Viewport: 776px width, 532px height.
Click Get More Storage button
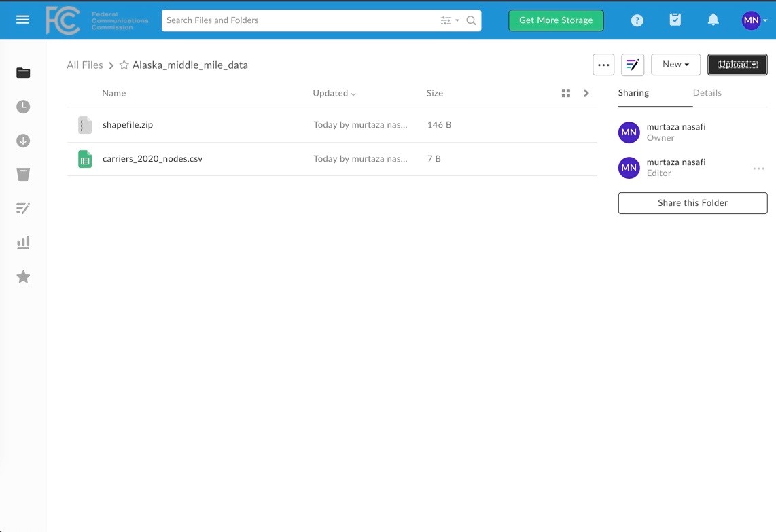tap(556, 20)
